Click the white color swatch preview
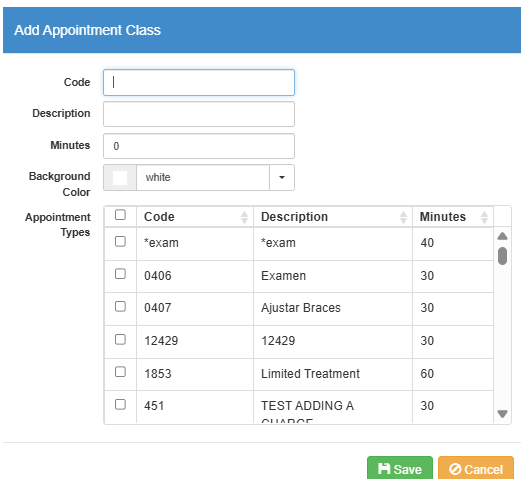 pyautogui.click(x=120, y=177)
